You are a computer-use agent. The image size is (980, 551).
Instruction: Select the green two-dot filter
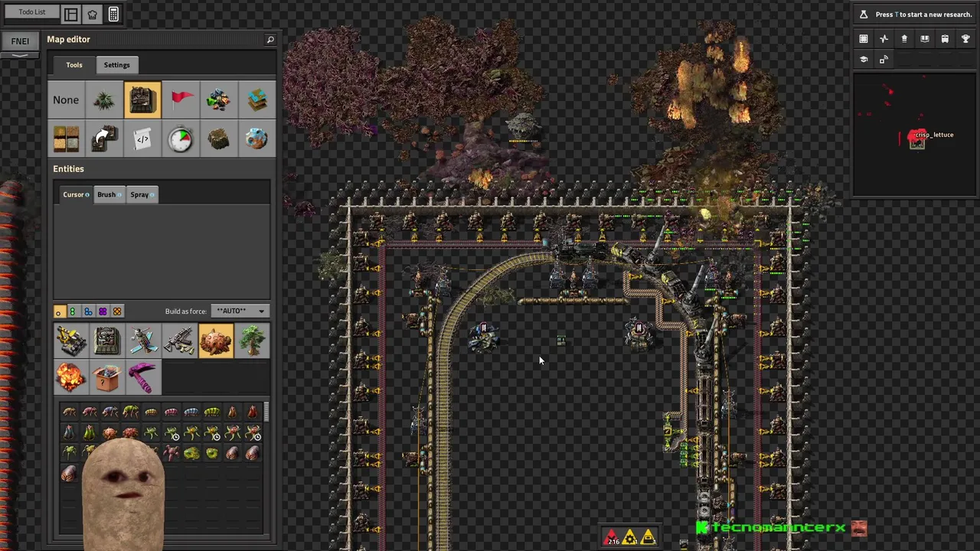73,311
